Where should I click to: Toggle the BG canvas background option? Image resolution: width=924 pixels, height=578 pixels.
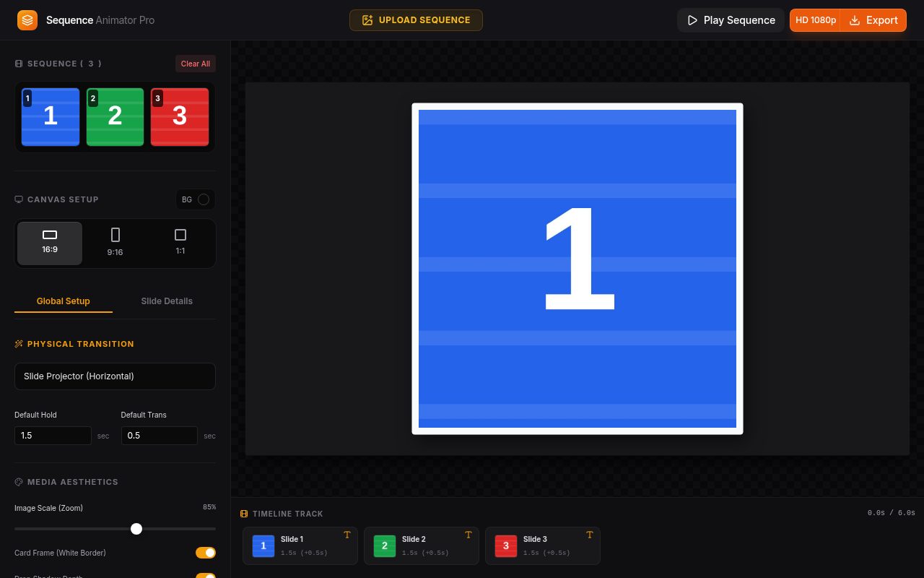pos(196,199)
